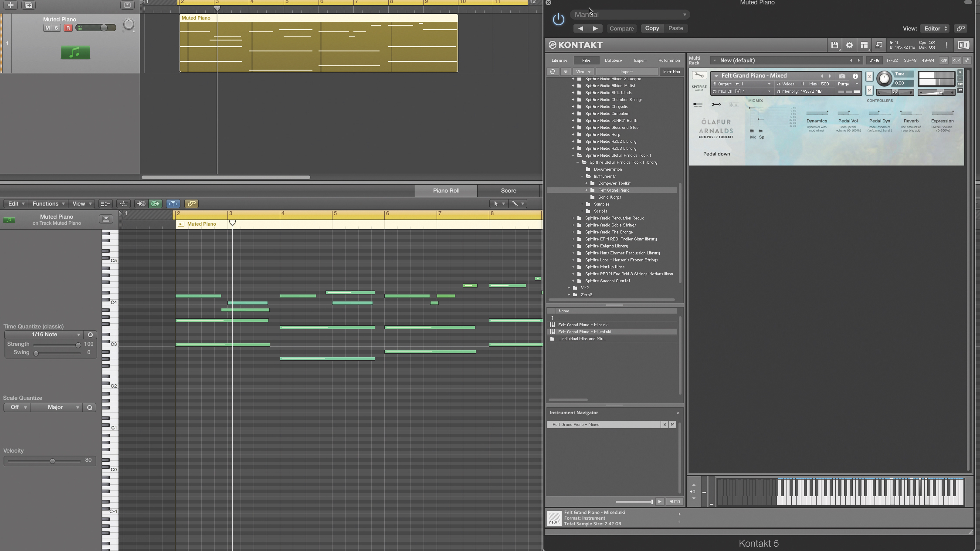Solo the Muted Piano track with S

pos(56,28)
